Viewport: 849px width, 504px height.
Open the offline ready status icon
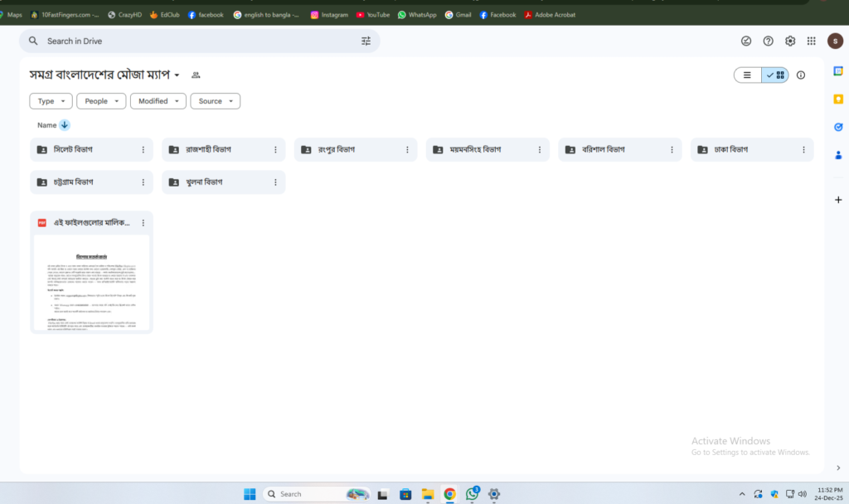746,41
